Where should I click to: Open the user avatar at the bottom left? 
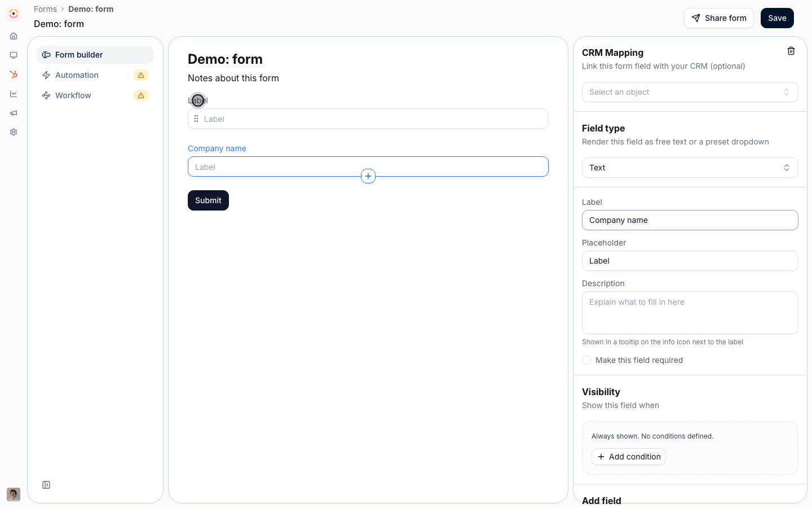[x=14, y=494]
